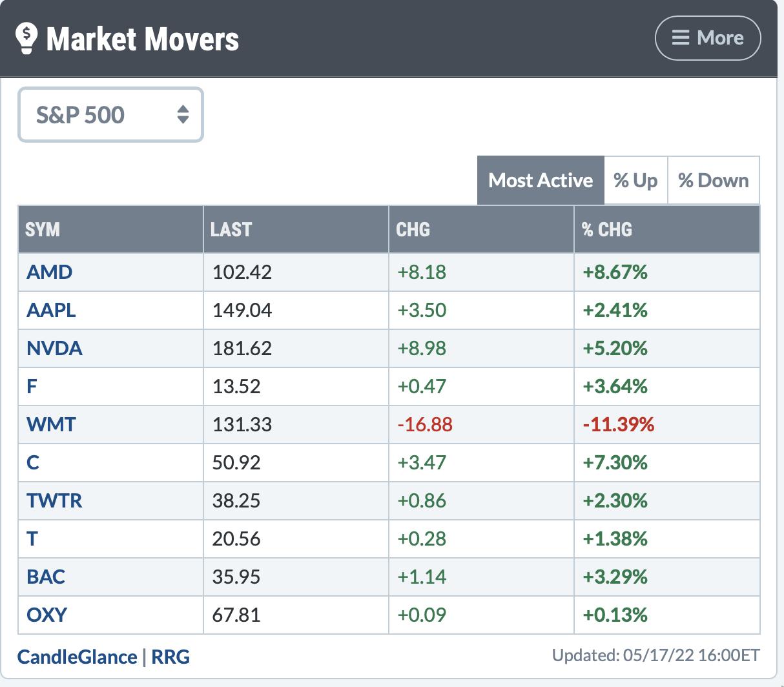The image size is (784, 687).
Task: Expand the S&P 500 index dropdown
Action: click(x=110, y=115)
